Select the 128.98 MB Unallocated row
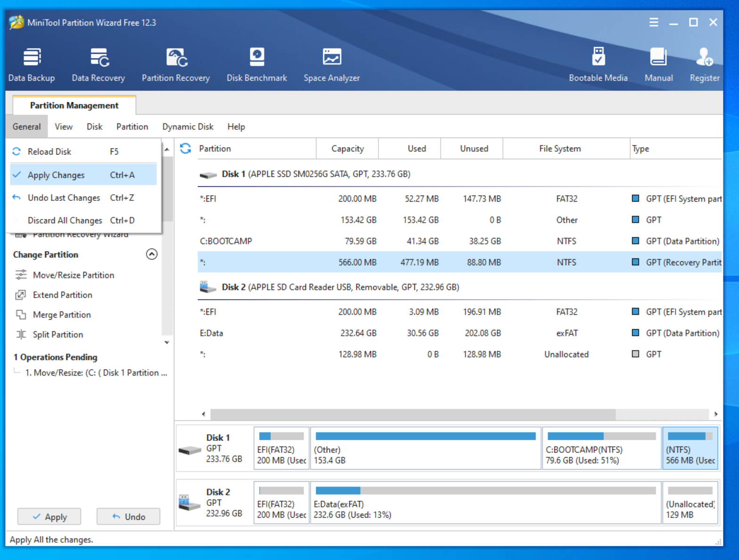The height and width of the screenshot is (560, 739). pos(460,354)
